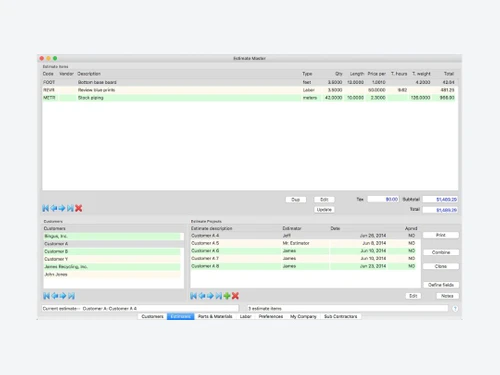Click the Edit button beside Dup

tap(324, 200)
